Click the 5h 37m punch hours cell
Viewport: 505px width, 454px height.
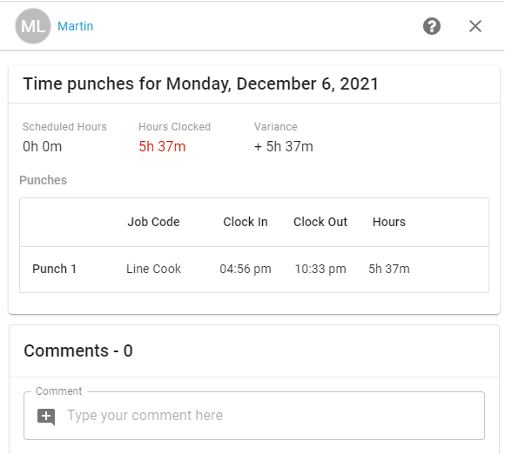(x=389, y=269)
